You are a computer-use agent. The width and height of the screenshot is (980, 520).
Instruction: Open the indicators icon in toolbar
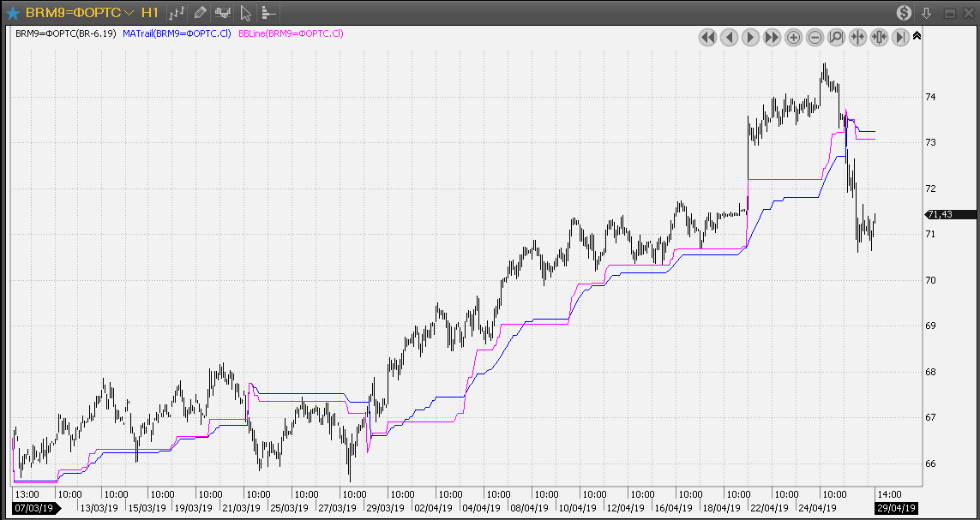tap(223, 13)
